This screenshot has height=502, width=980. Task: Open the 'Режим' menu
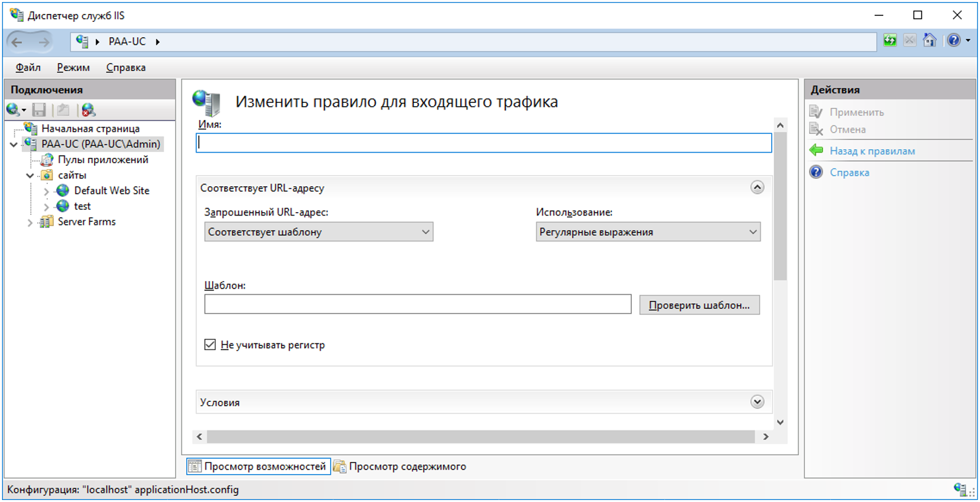point(73,68)
